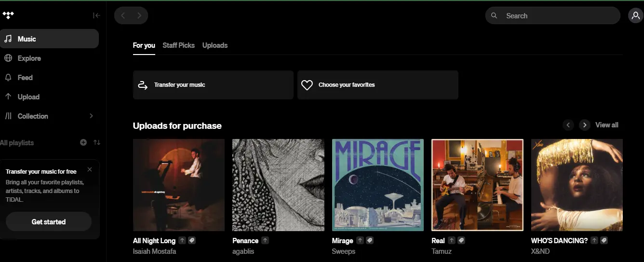Show previous Uploads for purchase items
The image size is (644, 262).
click(568, 125)
